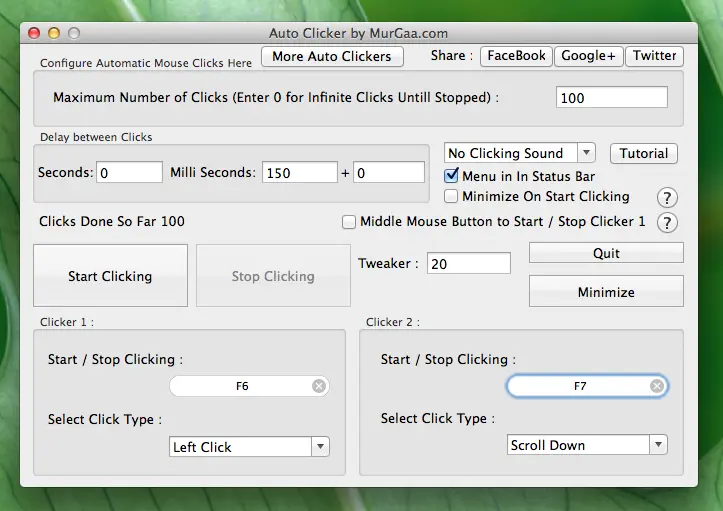
Task: Open More Auto Clickers
Action: click(x=332, y=56)
